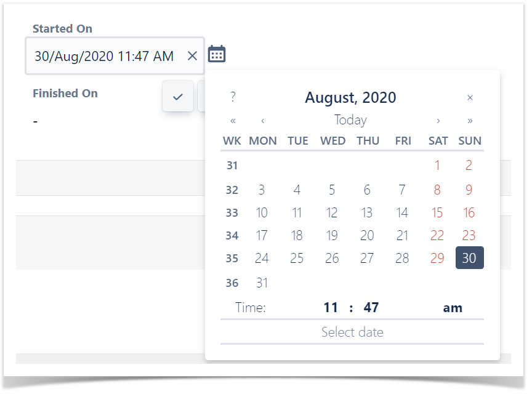Open the calendar picker icon
Screen dimensions: 532x394
(x=217, y=54)
